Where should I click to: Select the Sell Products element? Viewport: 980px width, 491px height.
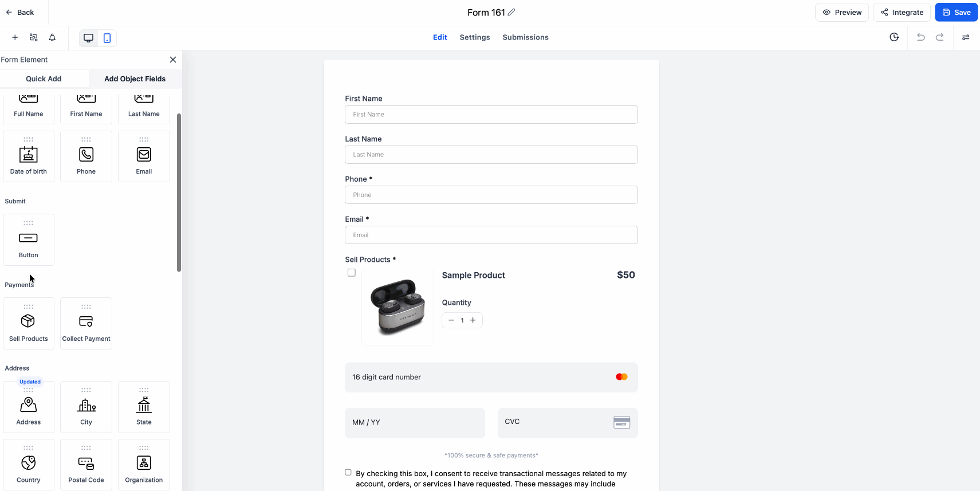click(x=29, y=323)
